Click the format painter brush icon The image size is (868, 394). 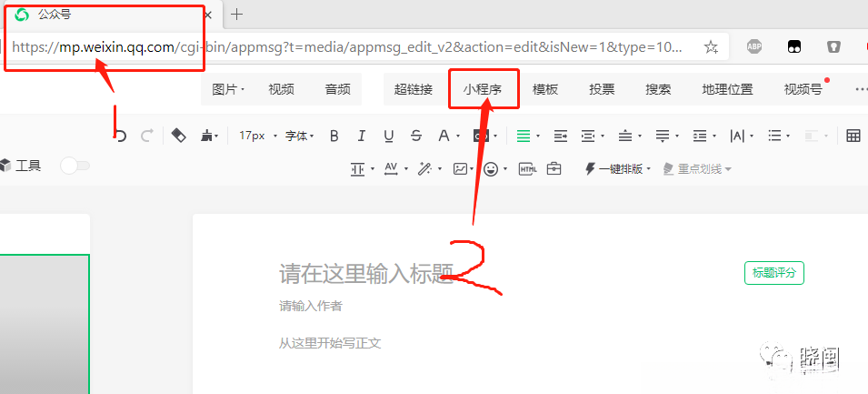(207, 136)
